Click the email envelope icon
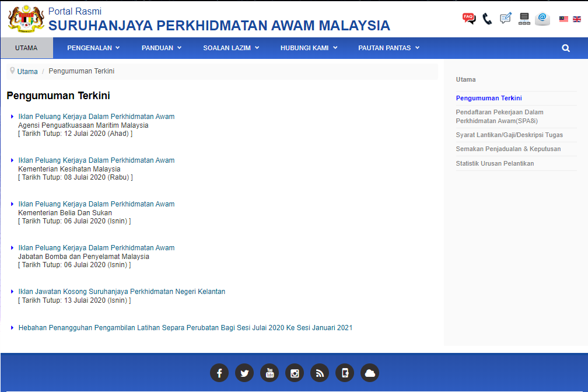Screen dimensions: 588x392 point(542,19)
